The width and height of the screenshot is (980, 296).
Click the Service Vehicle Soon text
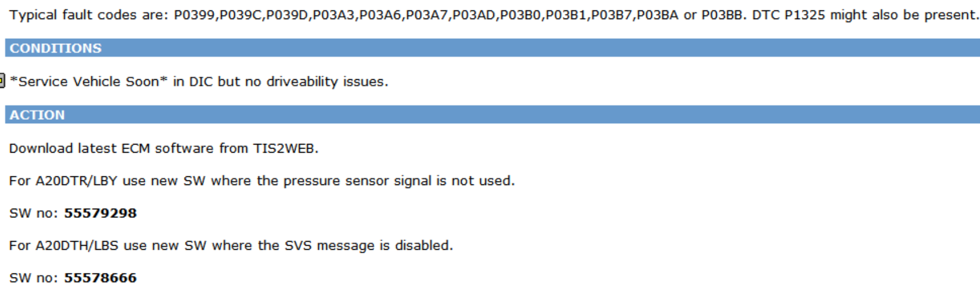coord(89,82)
